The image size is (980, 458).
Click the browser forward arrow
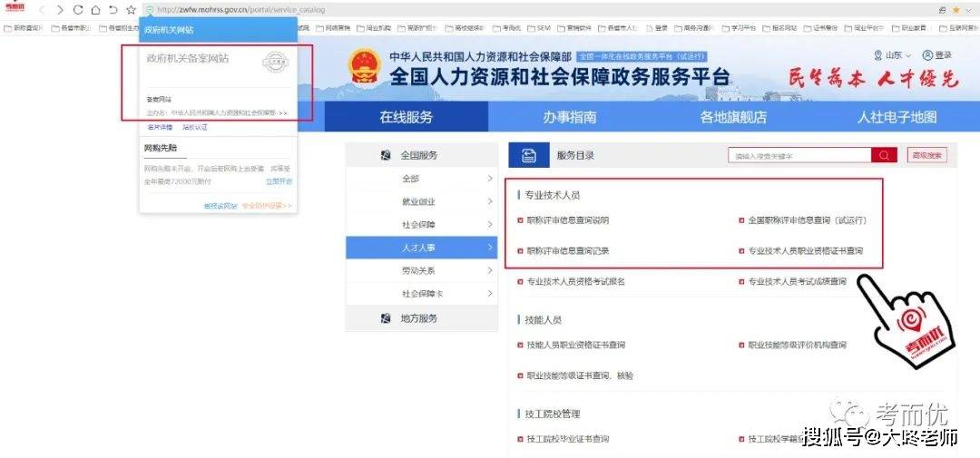[x=60, y=10]
